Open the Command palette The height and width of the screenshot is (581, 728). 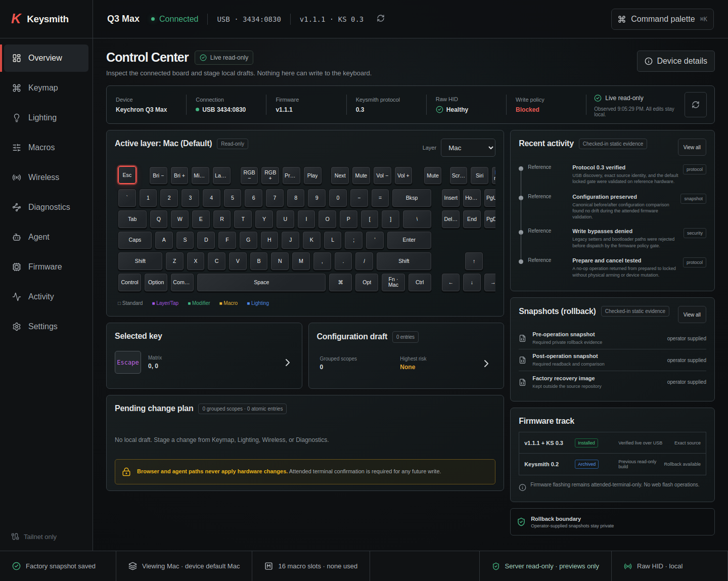coord(662,19)
